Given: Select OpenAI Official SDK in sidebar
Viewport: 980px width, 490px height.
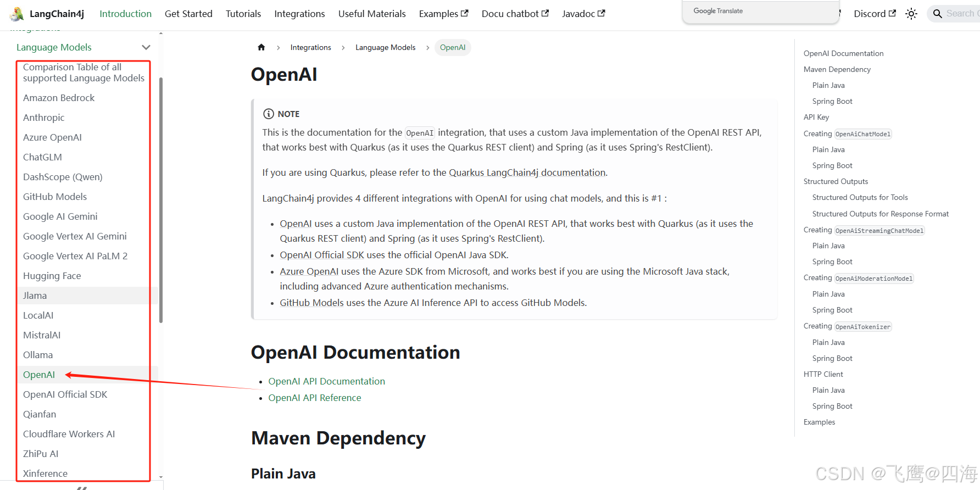Looking at the screenshot, I should [x=65, y=394].
